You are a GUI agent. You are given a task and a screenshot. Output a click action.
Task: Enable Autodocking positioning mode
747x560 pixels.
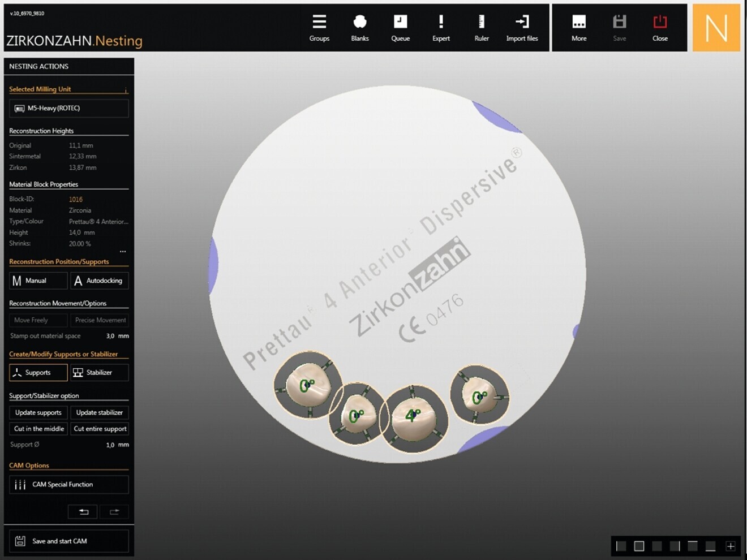pos(99,281)
